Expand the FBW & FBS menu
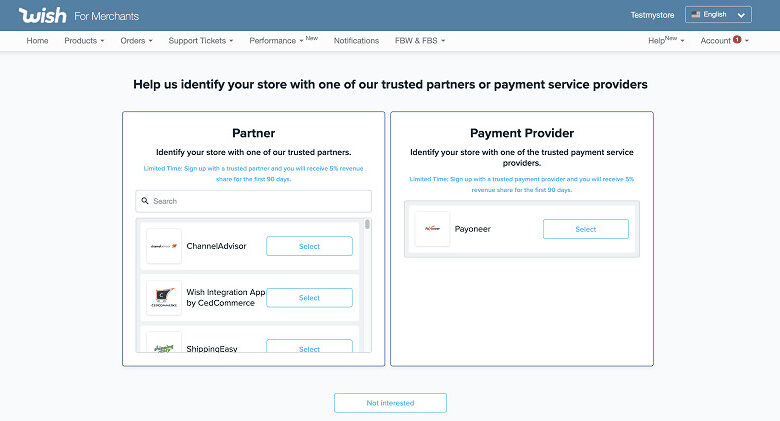The height and width of the screenshot is (421, 780). coord(420,41)
